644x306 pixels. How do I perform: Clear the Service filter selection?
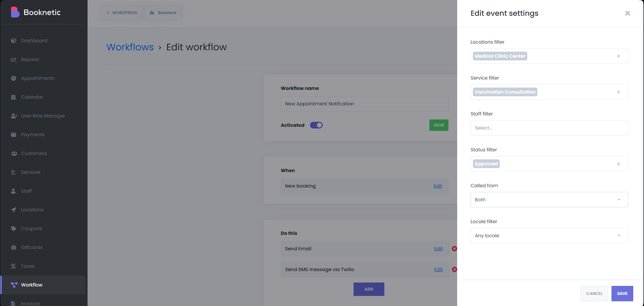click(619, 92)
